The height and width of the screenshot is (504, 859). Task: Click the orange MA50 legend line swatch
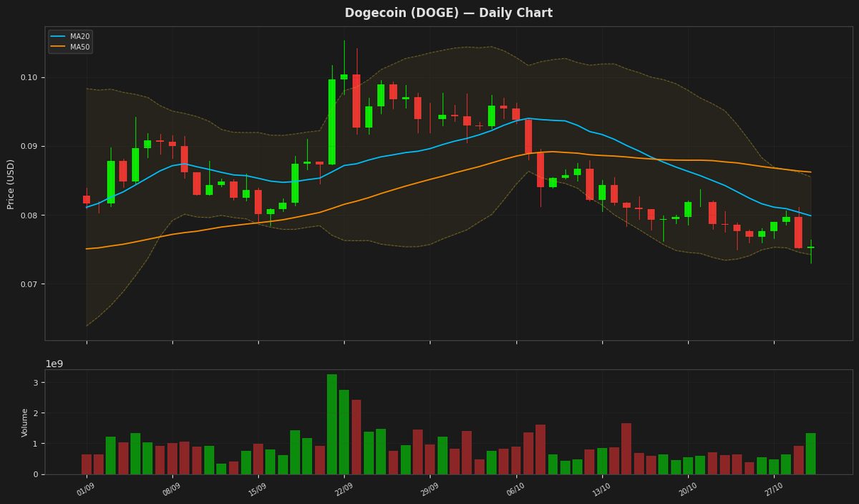click(x=58, y=47)
